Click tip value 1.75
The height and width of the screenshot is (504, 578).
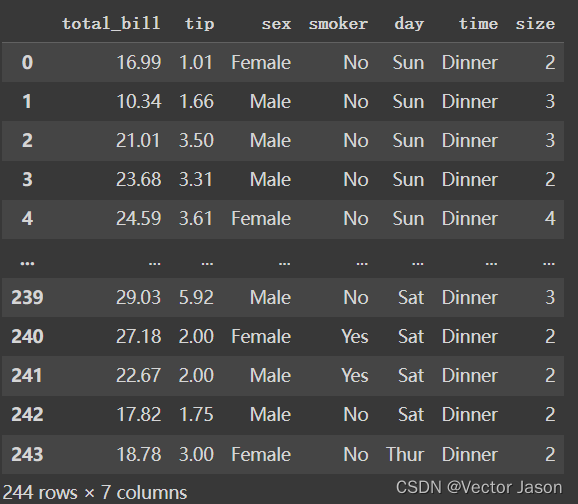coord(196,414)
